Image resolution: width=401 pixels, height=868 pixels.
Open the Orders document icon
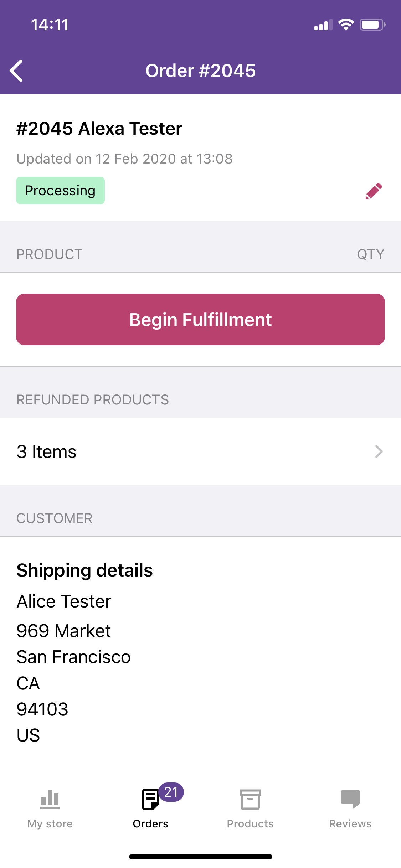151,799
